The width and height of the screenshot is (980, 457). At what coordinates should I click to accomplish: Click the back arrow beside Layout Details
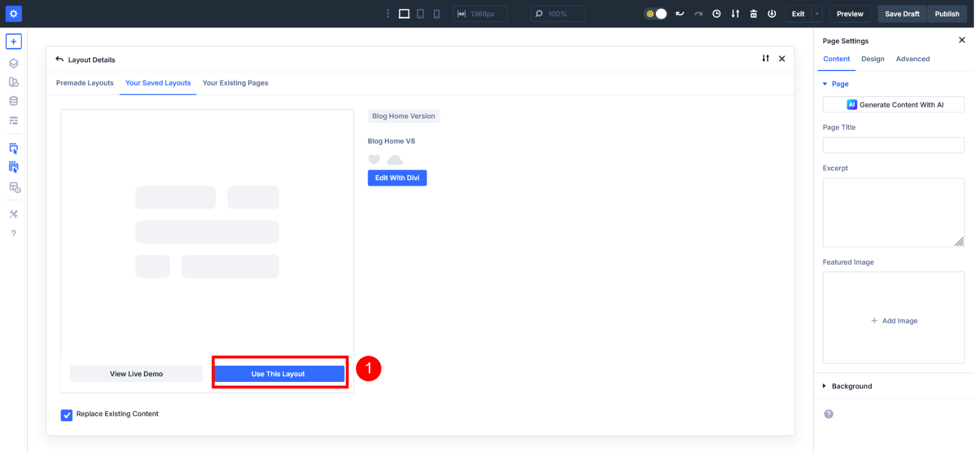(x=59, y=59)
